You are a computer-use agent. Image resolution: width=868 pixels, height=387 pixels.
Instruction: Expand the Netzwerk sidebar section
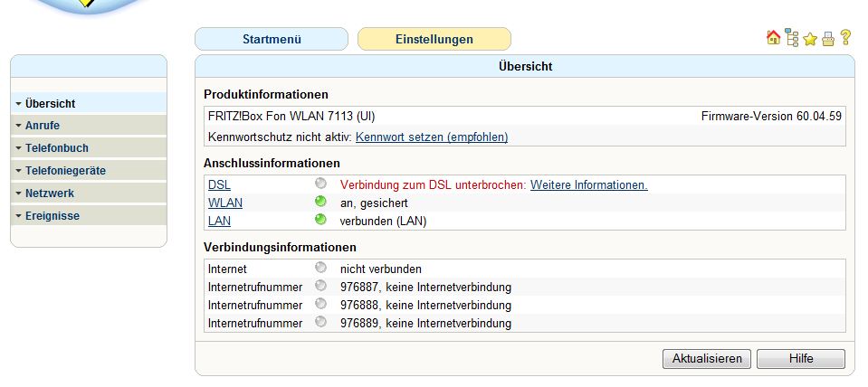tap(89, 193)
